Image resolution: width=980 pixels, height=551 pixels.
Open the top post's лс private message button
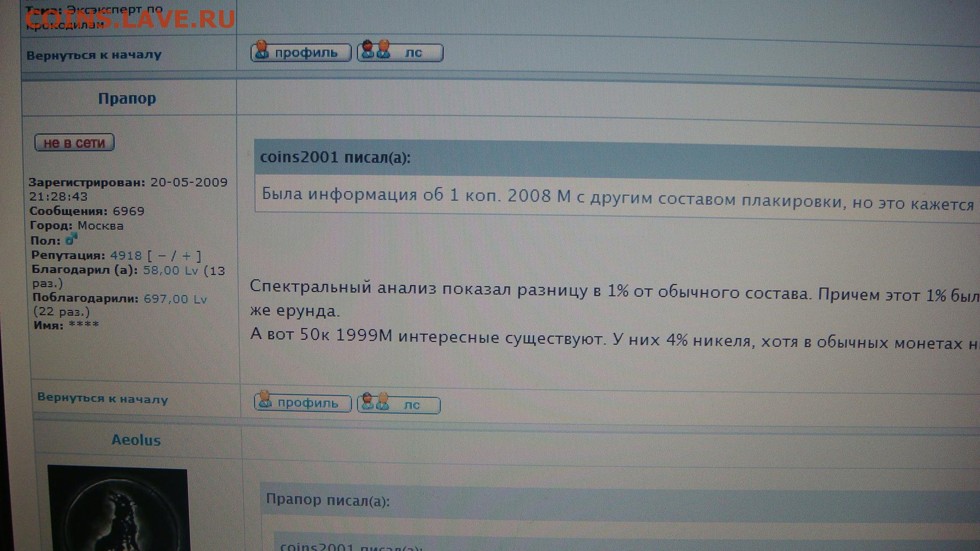tap(400, 52)
